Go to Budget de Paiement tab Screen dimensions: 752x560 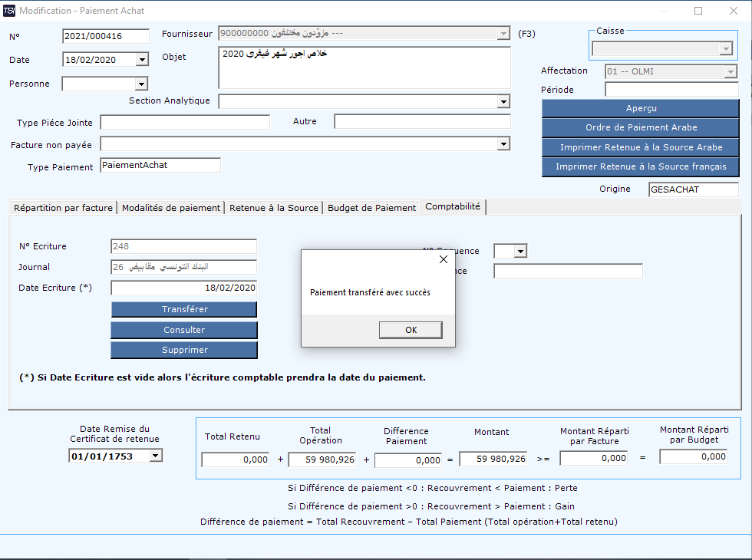[x=371, y=208]
